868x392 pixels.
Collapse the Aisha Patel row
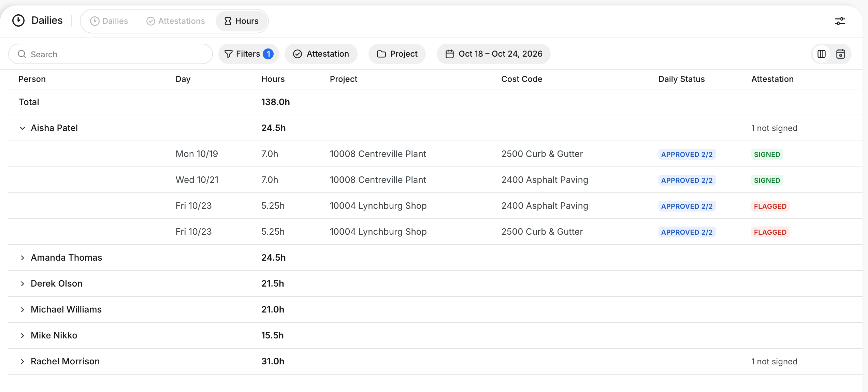(x=23, y=128)
